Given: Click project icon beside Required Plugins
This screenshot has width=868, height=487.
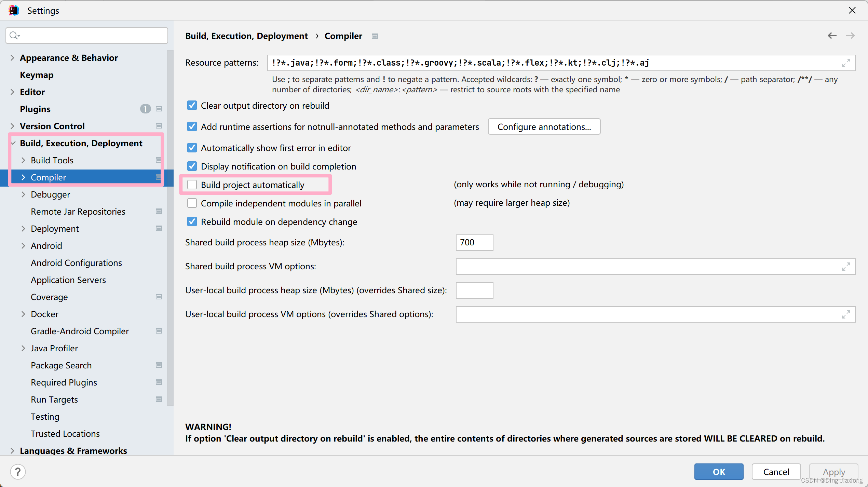Looking at the screenshot, I should 159,382.
